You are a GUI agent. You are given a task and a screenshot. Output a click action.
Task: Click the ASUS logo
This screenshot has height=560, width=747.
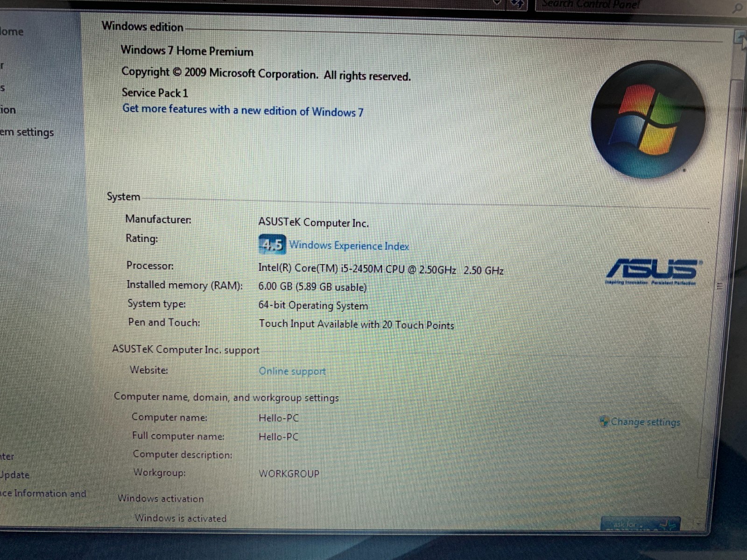click(654, 272)
